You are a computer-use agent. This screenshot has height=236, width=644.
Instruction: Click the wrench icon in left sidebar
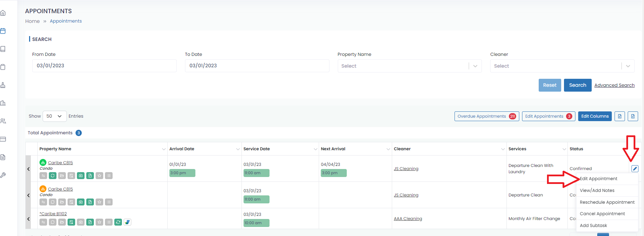point(3,175)
